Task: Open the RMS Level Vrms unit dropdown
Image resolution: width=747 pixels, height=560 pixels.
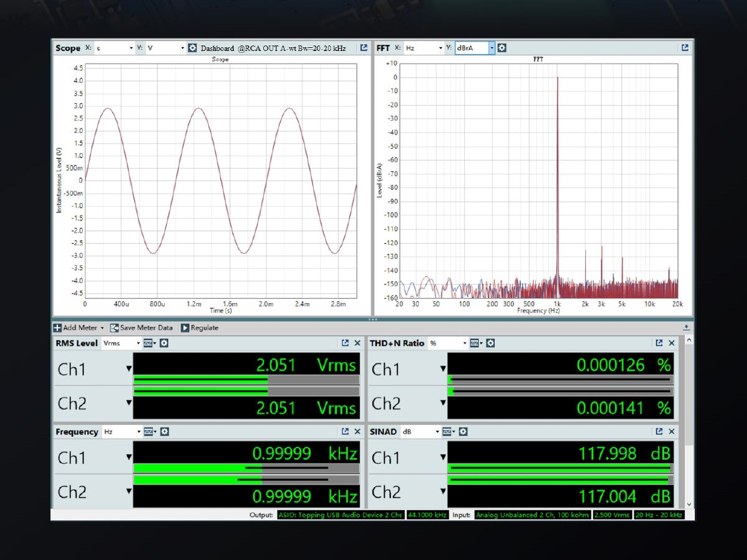Action: pyautogui.click(x=138, y=343)
